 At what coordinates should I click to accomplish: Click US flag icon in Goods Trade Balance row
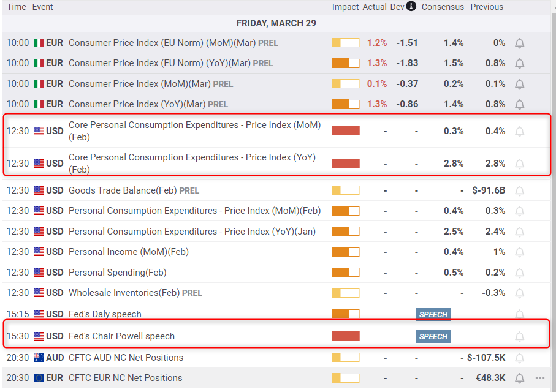(x=39, y=190)
